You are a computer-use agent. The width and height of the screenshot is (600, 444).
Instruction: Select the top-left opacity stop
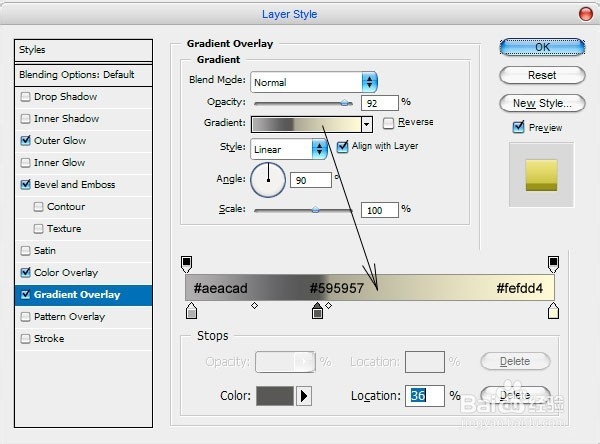[x=186, y=262]
